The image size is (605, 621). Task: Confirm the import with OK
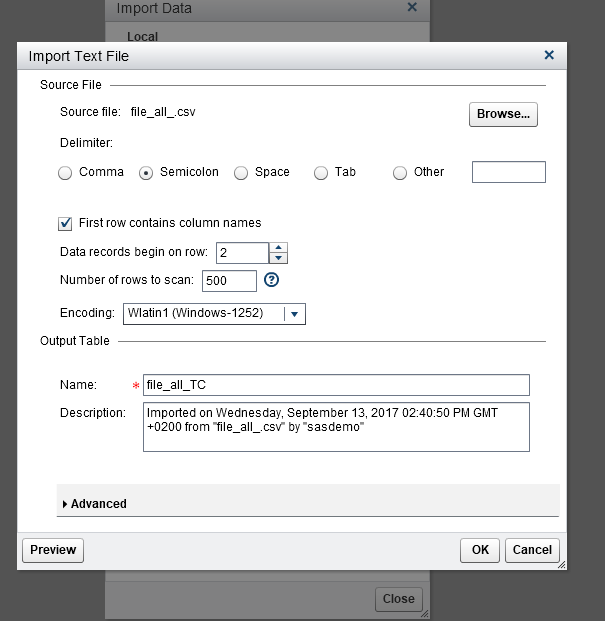480,550
